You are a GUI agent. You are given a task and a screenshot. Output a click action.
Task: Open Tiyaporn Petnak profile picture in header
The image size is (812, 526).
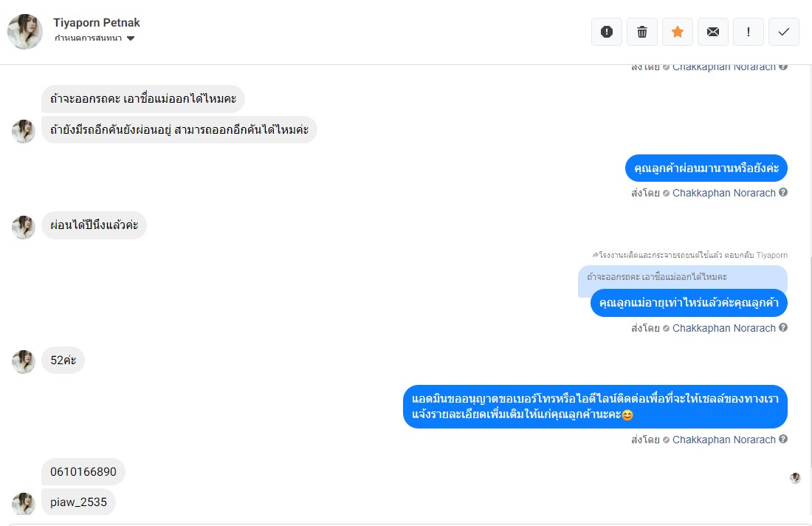point(25,32)
